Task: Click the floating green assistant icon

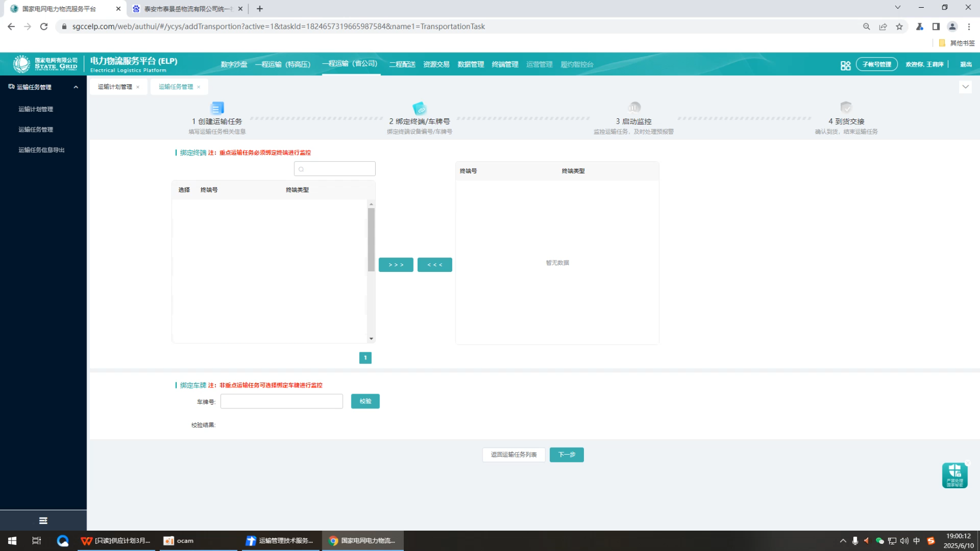Action: coord(954,475)
